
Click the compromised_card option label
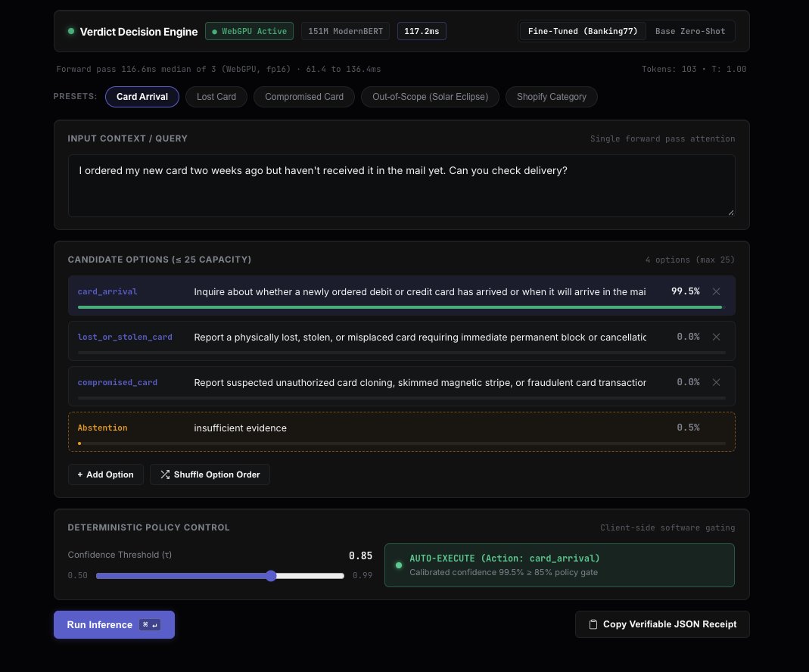click(x=117, y=382)
